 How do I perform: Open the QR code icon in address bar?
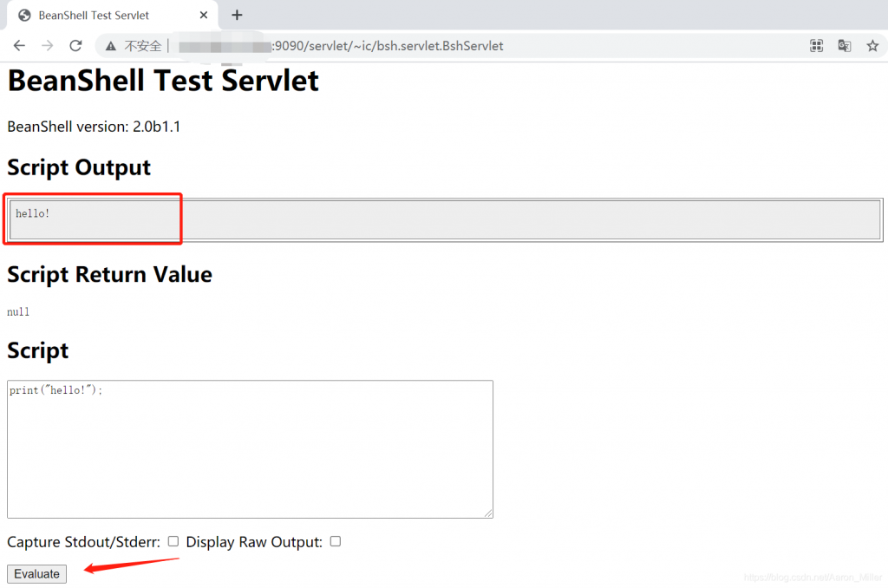click(x=816, y=46)
